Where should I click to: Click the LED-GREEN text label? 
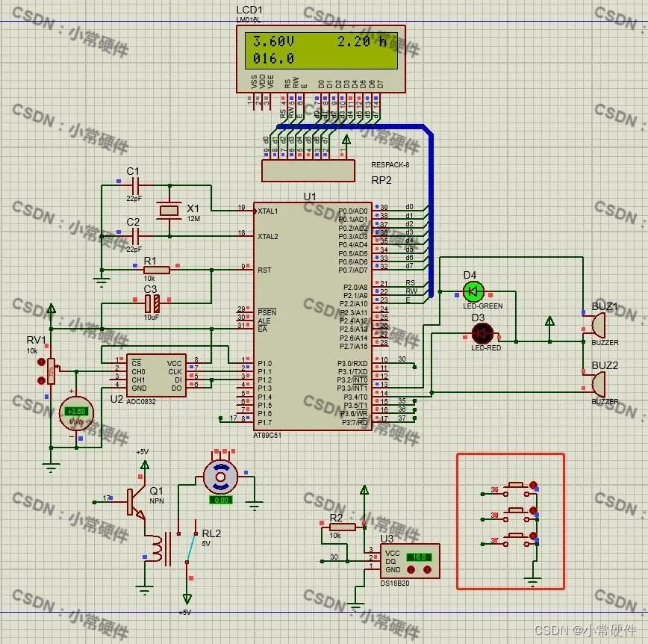(483, 306)
